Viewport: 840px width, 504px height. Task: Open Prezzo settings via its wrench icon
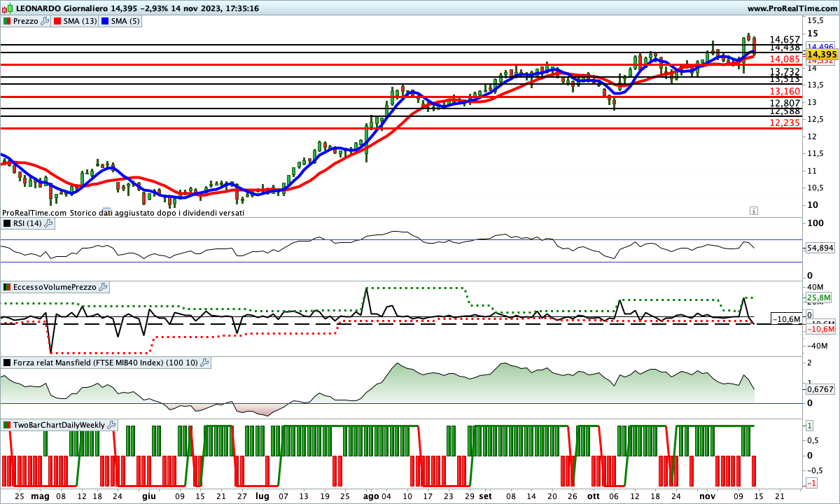click(46, 21)
